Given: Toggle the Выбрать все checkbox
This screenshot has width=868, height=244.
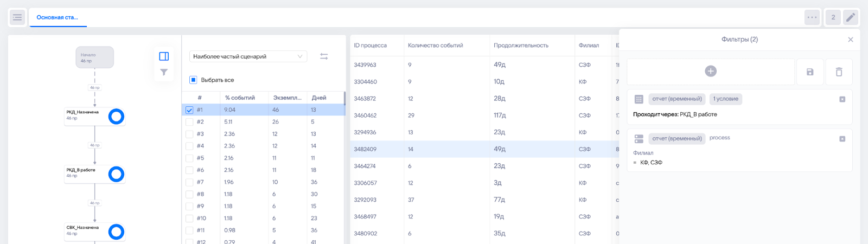Looking at the screenshot, I should tap(193, 80).
